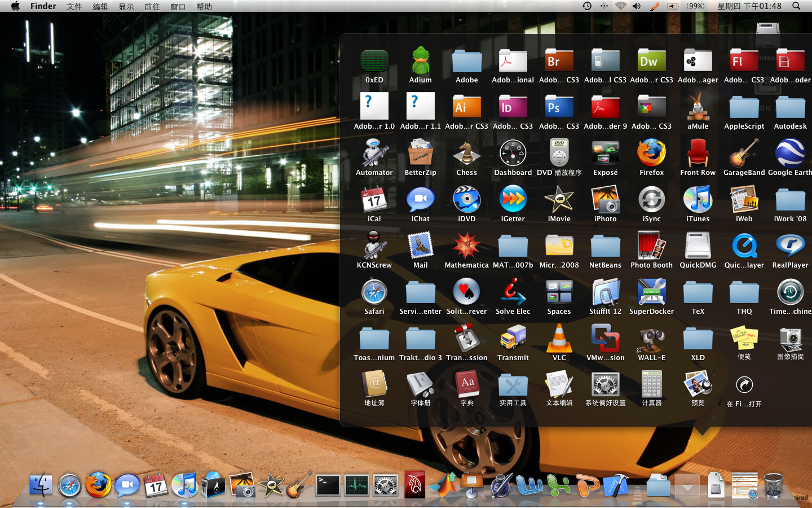Image resolution: width=812 pixels, height=508 pixels.
Task: Open the 实用工具 utilities folder
Action: (513, 385)
